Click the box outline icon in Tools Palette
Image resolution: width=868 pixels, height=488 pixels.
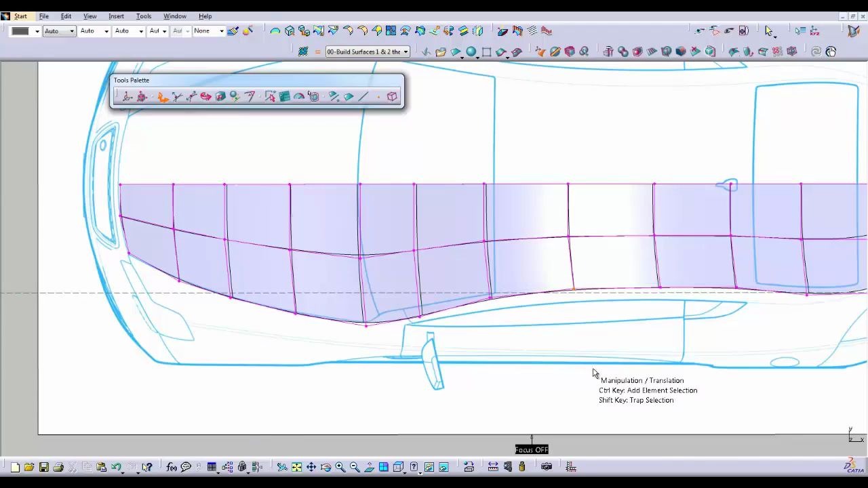[x=392, y=97]
